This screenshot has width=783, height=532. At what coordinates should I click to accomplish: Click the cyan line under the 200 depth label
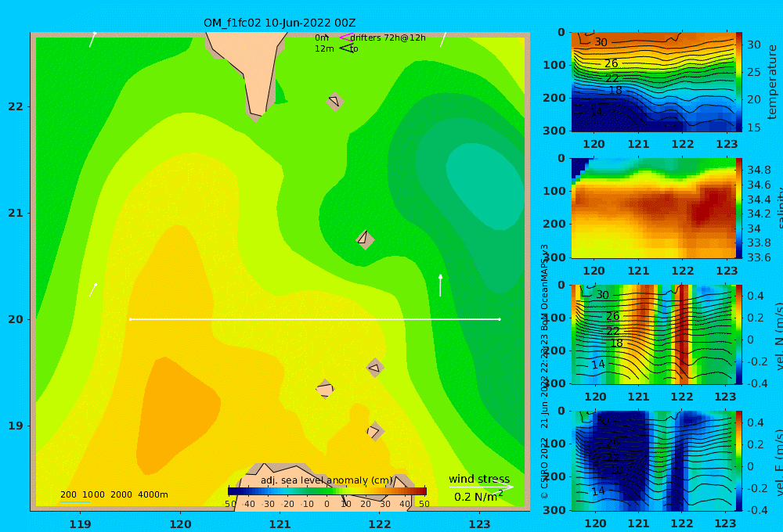(x=75, y=501)
